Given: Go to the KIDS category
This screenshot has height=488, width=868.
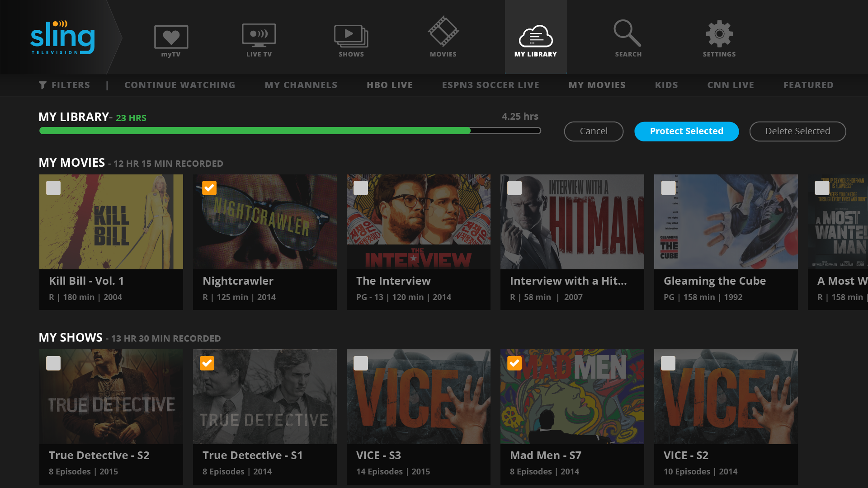Looking at the screenshot, I should 666,84.
